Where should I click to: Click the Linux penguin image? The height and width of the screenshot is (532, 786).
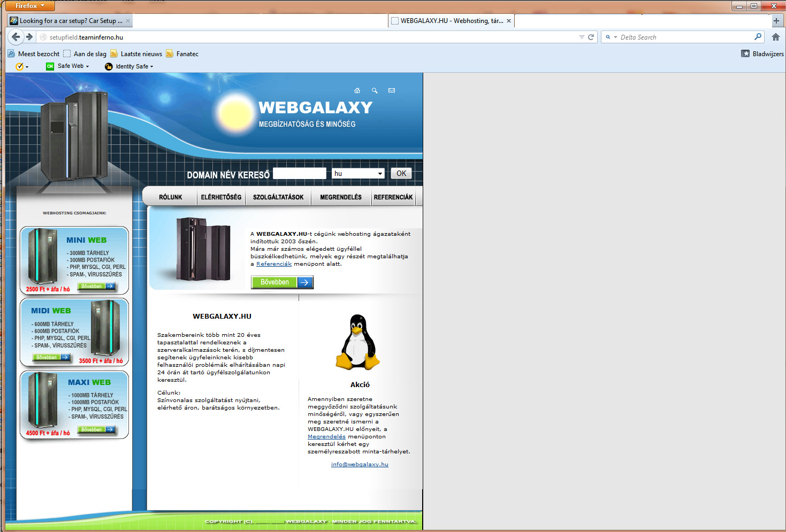[x=357, y=342]
